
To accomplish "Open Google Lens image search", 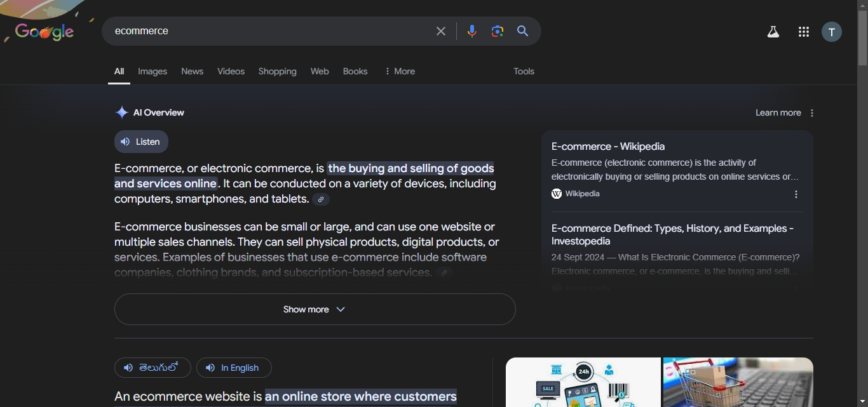I will point(498,31).
